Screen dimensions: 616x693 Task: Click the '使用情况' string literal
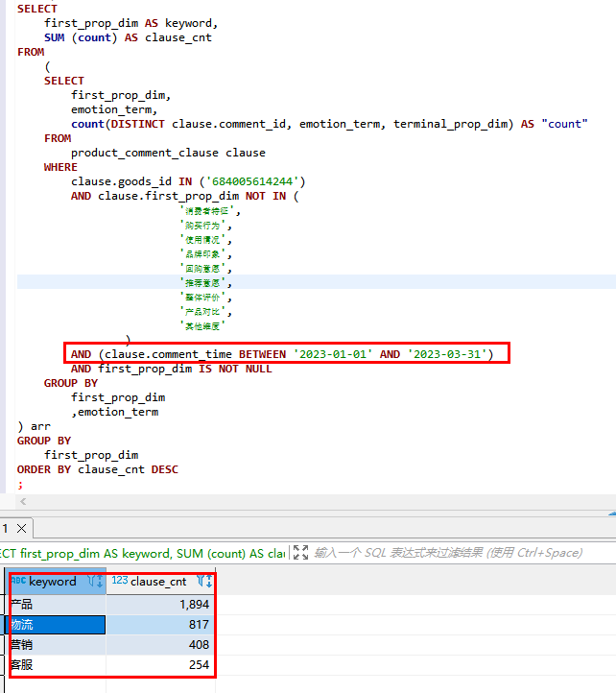click(x=202, y=240)
